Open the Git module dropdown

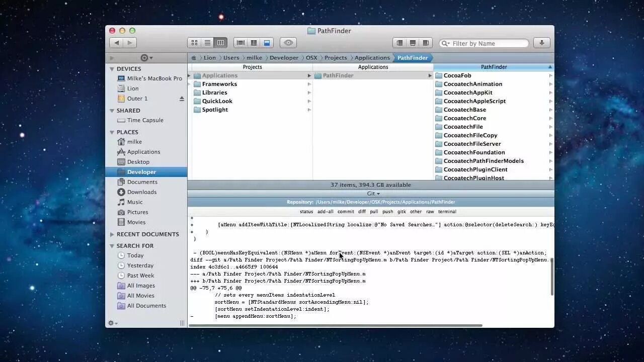(x=373, y=194)
